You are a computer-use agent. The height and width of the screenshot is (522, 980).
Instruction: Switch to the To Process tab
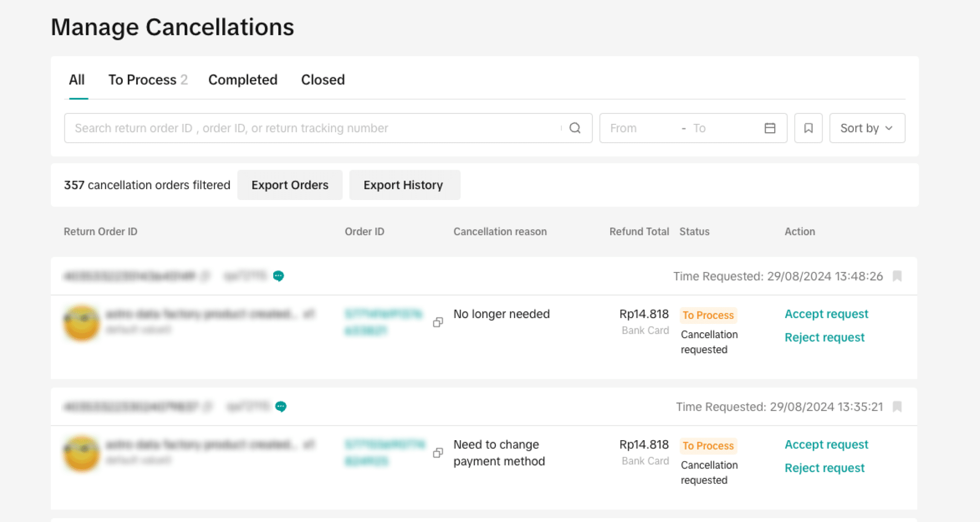[x=147, y=80]
